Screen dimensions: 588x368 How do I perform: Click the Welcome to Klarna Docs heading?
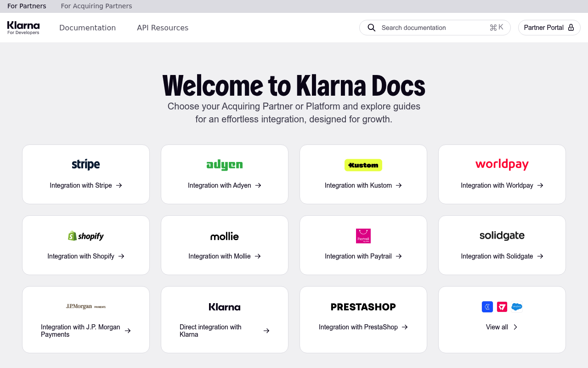tap(294, 86)
